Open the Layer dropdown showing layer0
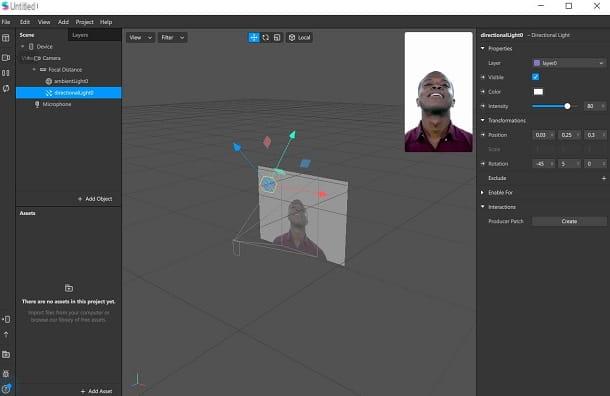The width and height of the screenshot is (610, 396). (569, 63)
